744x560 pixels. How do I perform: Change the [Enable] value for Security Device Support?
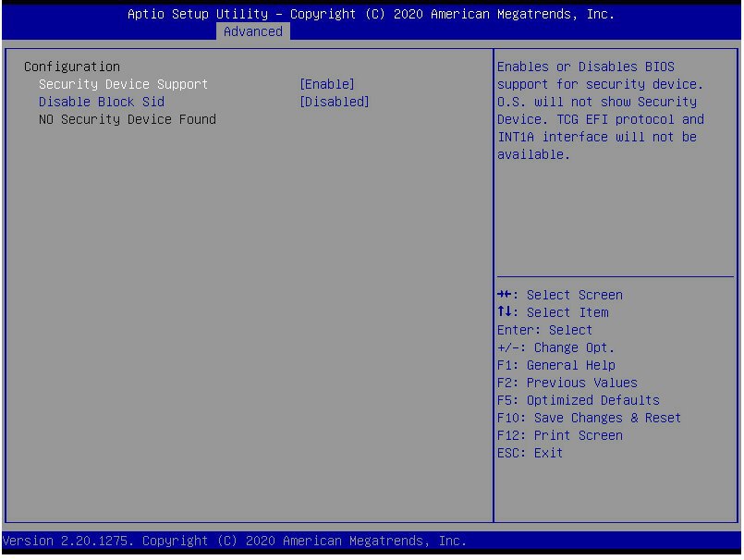pos(327,84)
